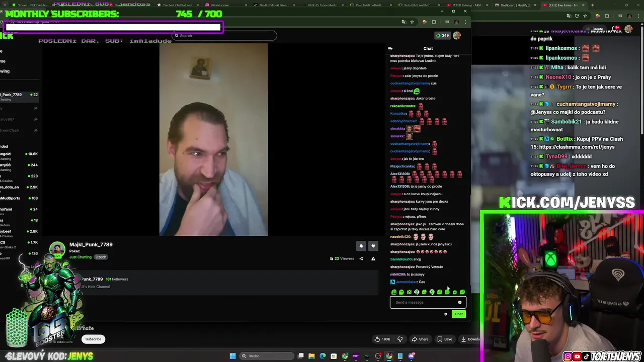This screenshot has height=362, width=644.
Task: Click the 349 Kick points balance
Action: [442, 36]
